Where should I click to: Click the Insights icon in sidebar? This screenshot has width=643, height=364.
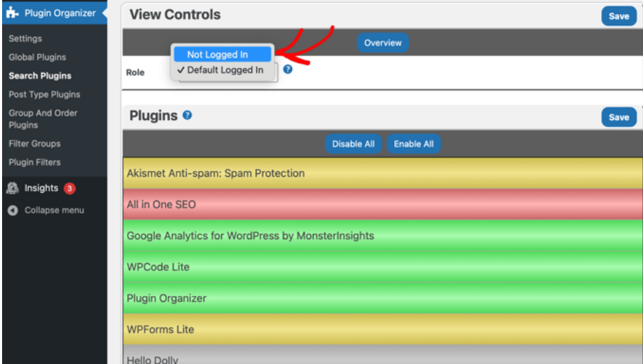[13, 188]
